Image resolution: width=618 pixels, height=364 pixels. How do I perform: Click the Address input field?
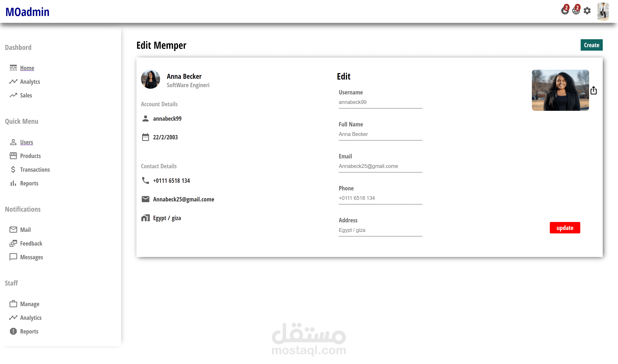pos(380,230)
